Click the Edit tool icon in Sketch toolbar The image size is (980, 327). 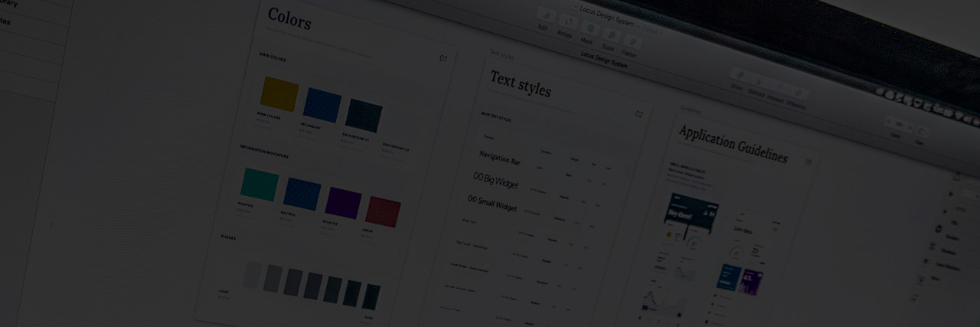pos(546,15)
